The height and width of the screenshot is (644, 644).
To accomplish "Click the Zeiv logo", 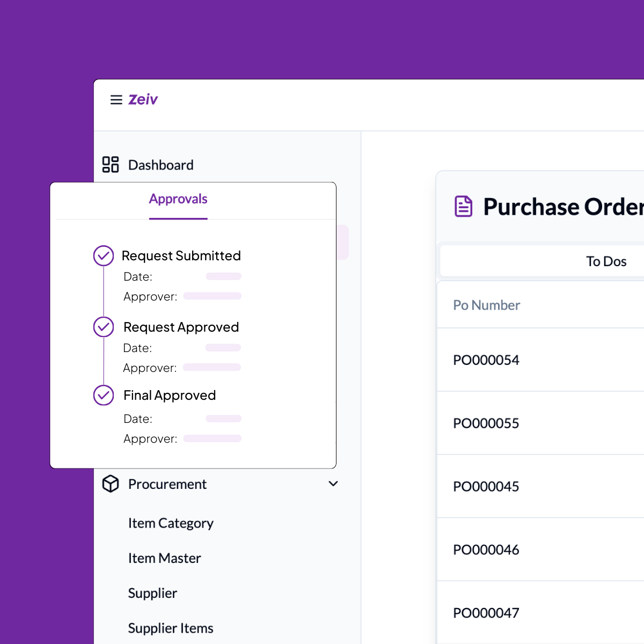I will [143, 100].
